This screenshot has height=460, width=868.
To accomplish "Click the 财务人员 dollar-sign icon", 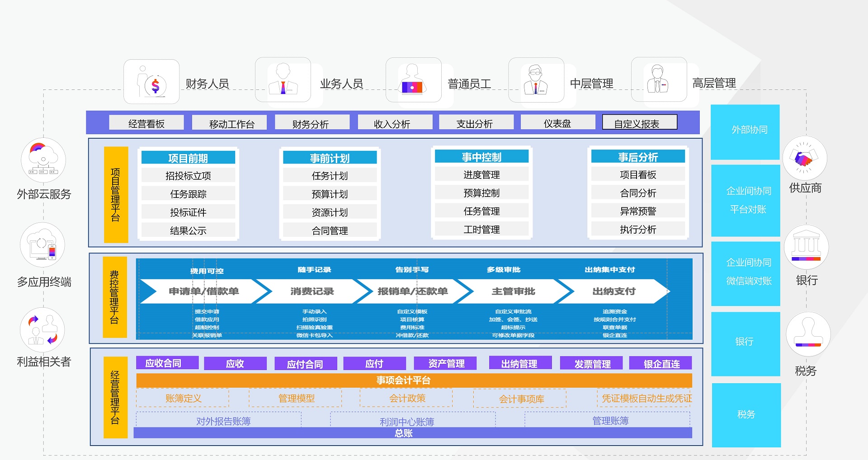I will pos(152,82).
